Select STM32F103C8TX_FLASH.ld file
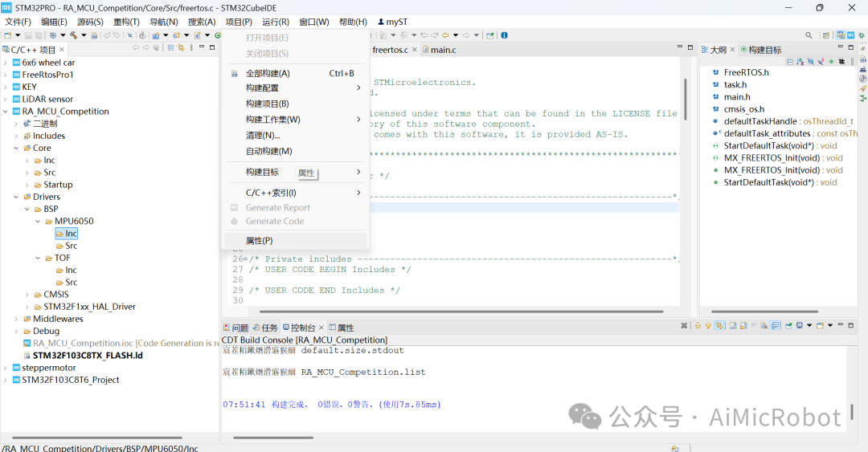 click(83, 356)
